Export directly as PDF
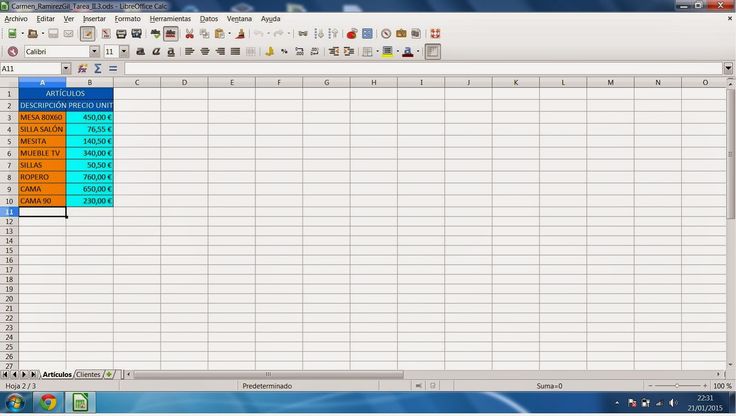 [106, 33]
